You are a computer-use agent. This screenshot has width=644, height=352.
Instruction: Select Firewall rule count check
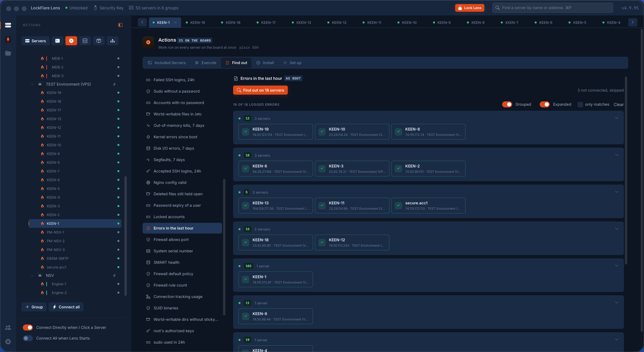click(182, 285)
